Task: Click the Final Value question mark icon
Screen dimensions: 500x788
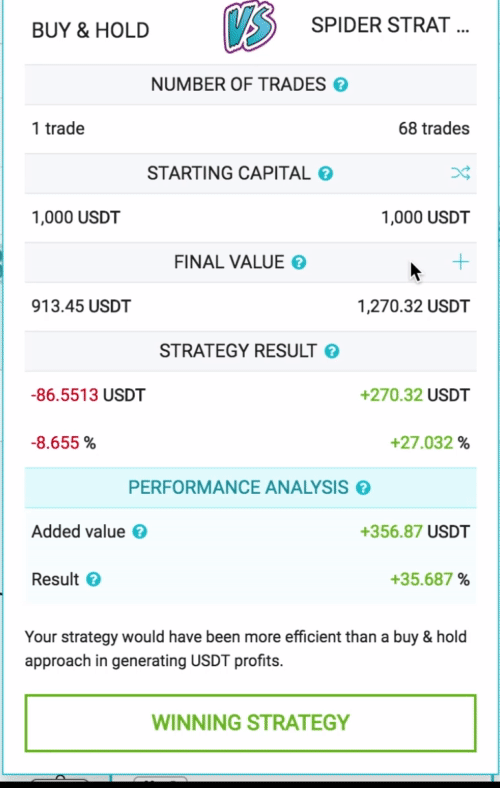Action: point(299,262)
